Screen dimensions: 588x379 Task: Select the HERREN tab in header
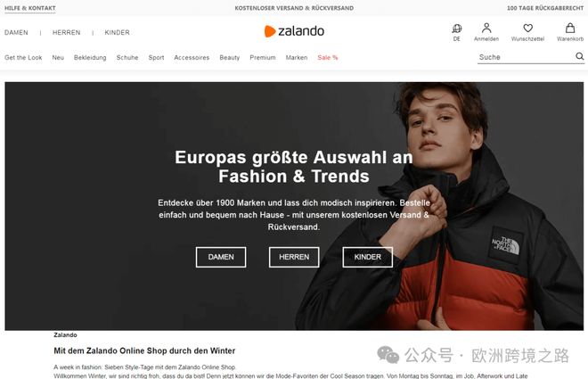click(67, 33)
